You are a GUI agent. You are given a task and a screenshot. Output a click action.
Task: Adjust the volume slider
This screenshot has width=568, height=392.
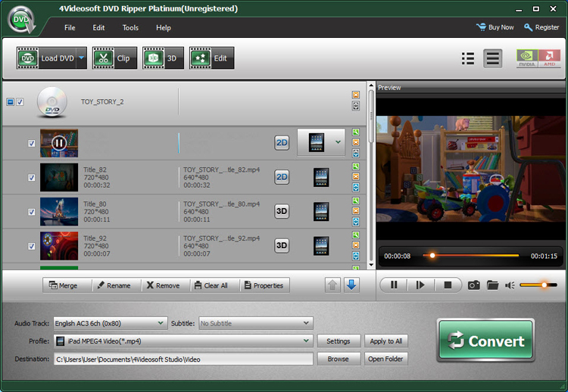pyautogui.click(x=538, y=285)
